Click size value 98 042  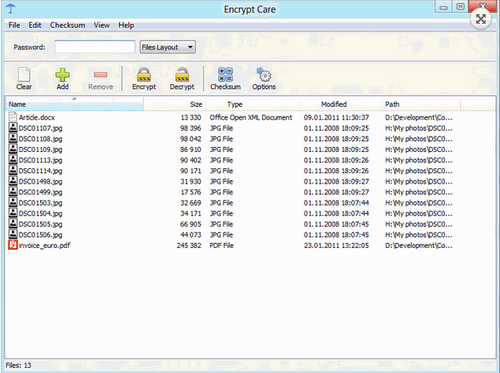191,139
